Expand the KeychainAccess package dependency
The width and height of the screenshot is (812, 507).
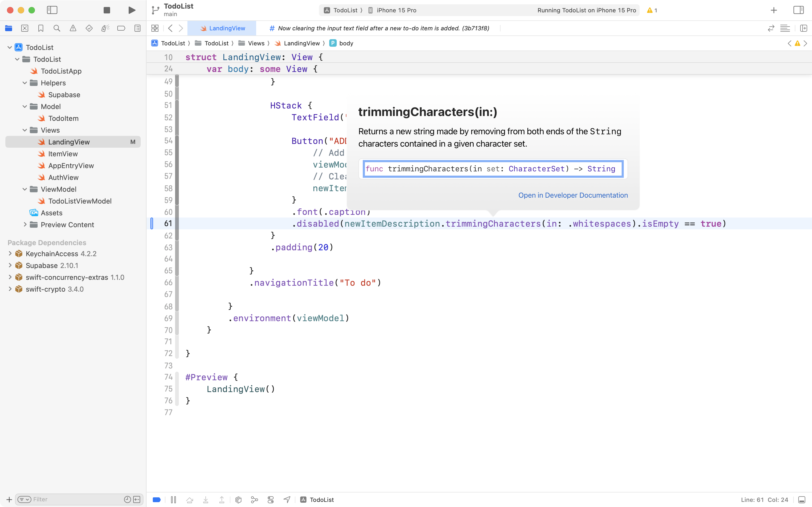click(x=9, y=253)
